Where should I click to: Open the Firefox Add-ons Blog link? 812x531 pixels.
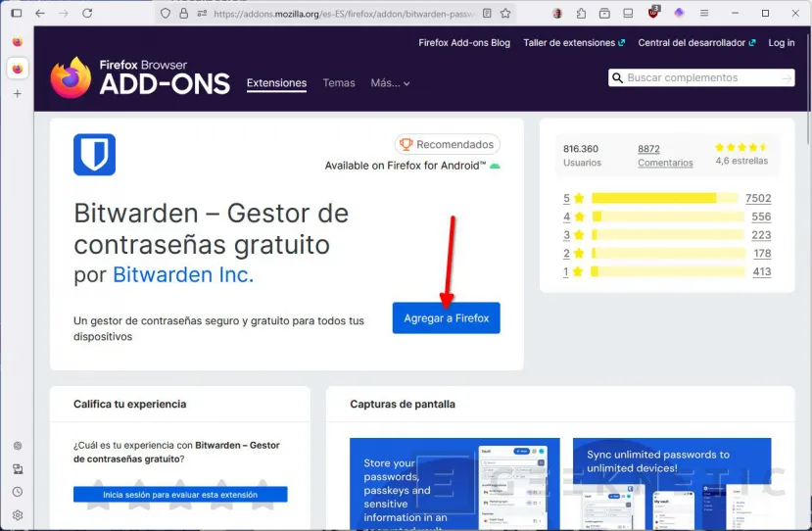[x=464, y=43]
